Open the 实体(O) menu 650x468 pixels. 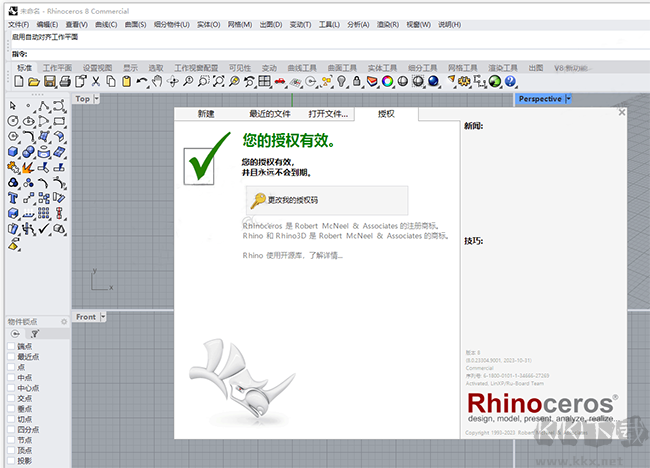(x=209, y=24)
